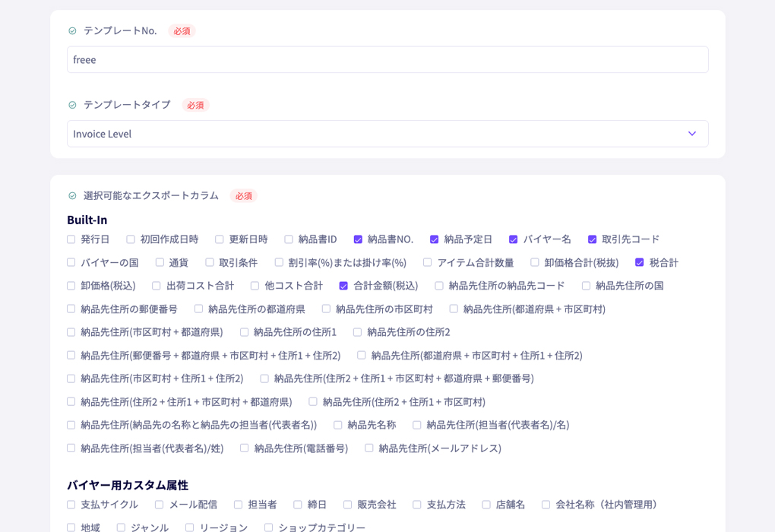The image size is (775, 532).
Task: Tick the 他コスト合計 checkbox
Action: tap(255, 286)
